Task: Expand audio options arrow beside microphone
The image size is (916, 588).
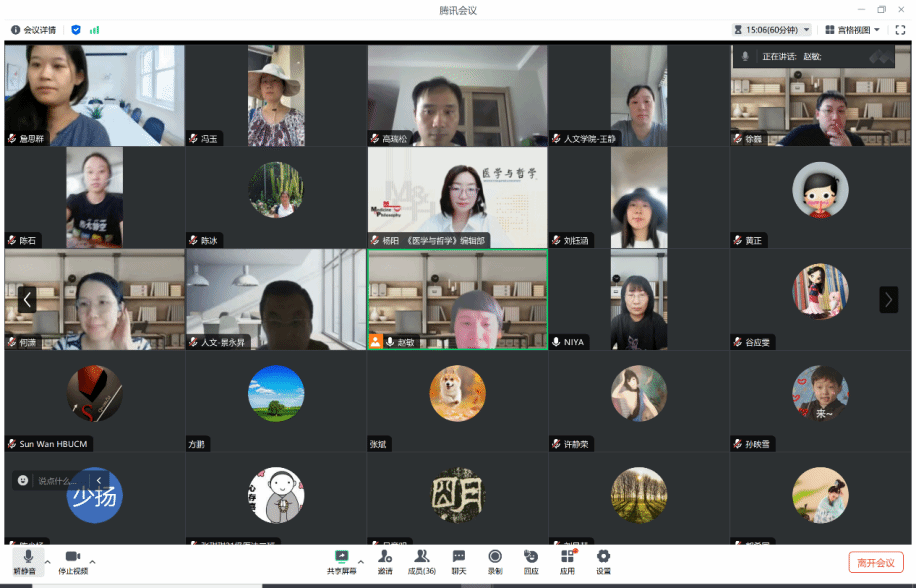Action: 48,560
